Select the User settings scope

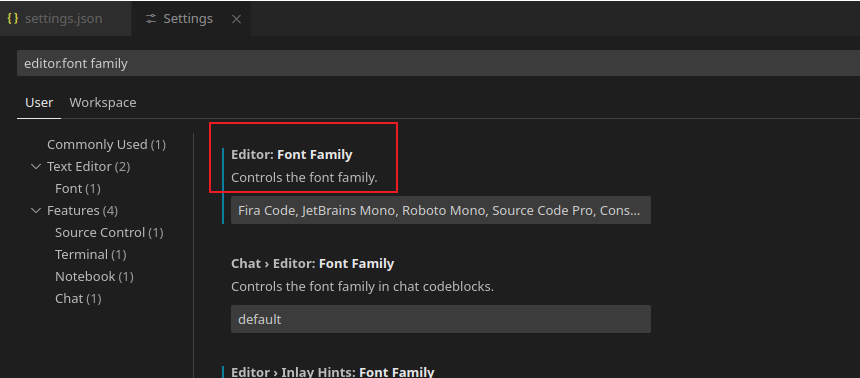click(x=39, y=103)
